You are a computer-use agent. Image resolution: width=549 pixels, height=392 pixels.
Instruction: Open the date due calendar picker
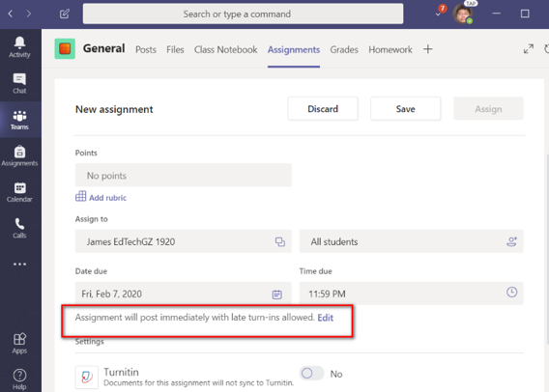pyautogui.click(x=276, y=294)
